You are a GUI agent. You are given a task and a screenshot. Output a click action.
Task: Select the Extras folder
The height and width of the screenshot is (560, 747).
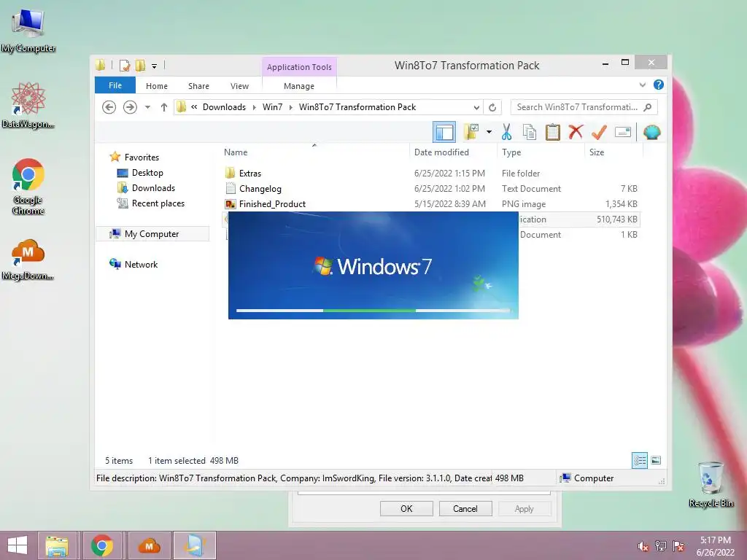coord(250,174)
